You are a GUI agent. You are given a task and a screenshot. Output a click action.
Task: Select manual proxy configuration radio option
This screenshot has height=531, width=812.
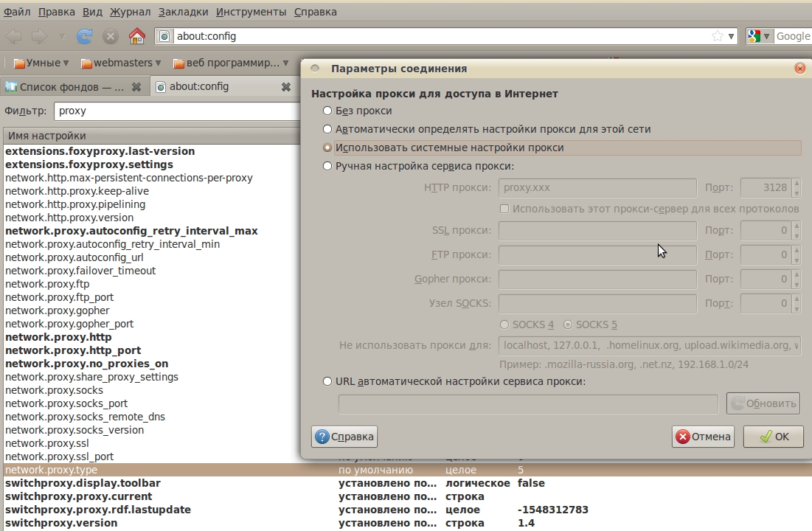(327, 166)
